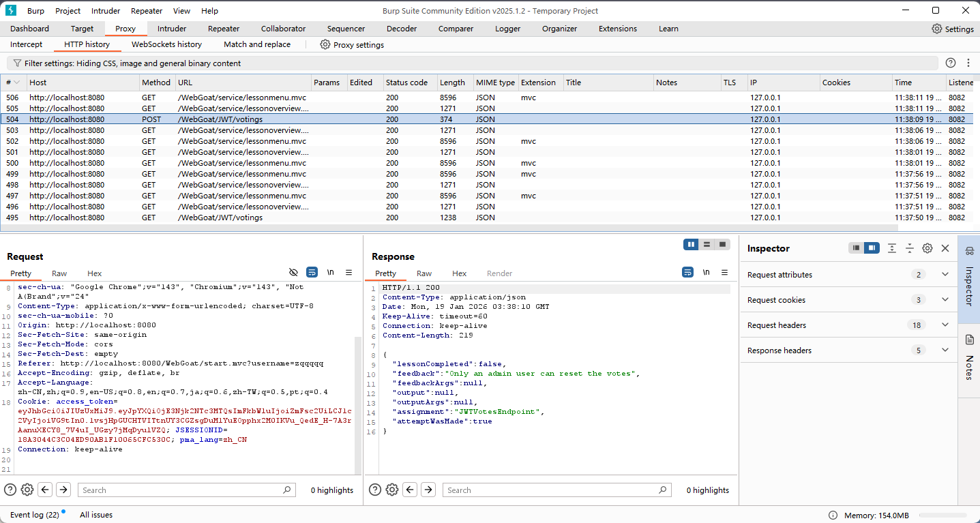Expand the Response headers section

(x=945, y=350)
